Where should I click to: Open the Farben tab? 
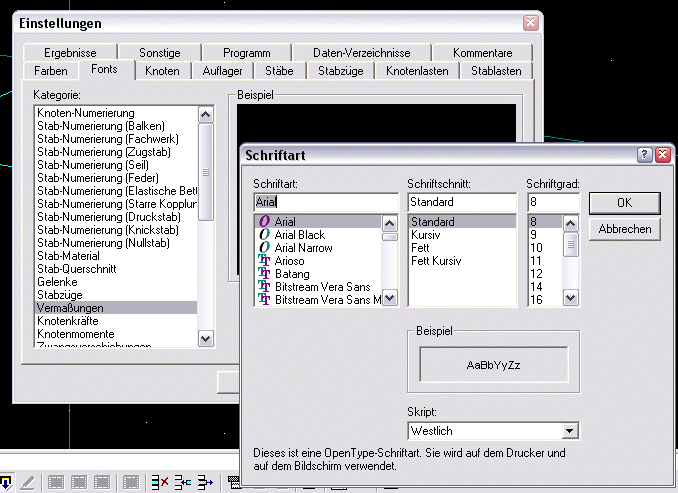click(51, 71)
